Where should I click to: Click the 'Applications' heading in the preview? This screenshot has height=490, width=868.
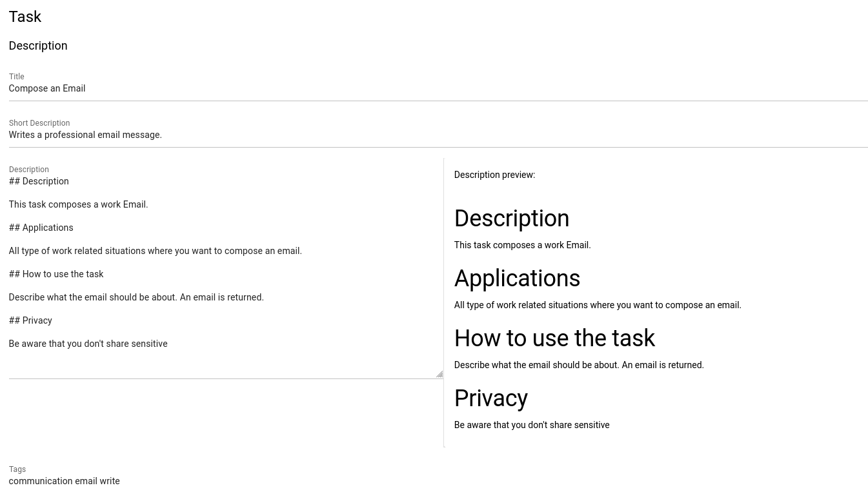point(517,279)
